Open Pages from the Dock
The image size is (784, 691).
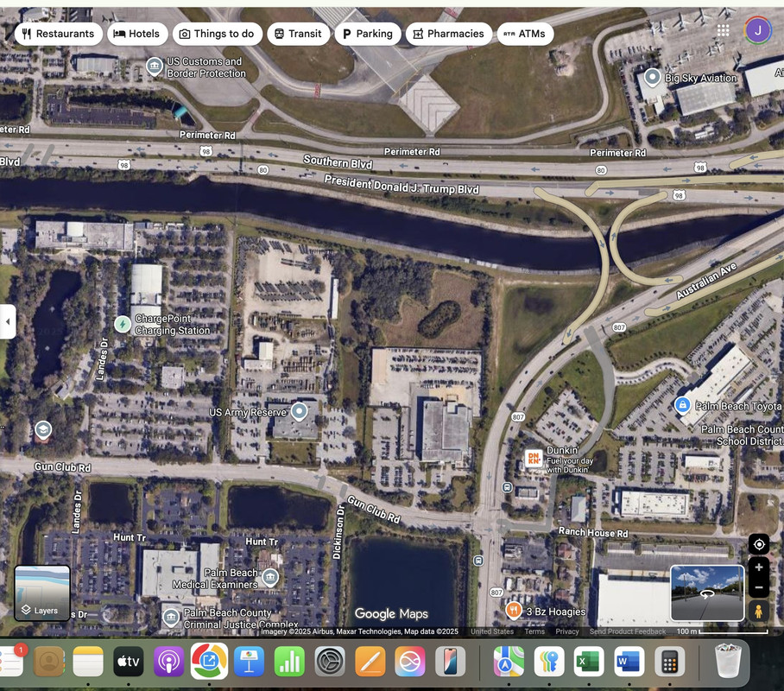(x=370, y=662)
